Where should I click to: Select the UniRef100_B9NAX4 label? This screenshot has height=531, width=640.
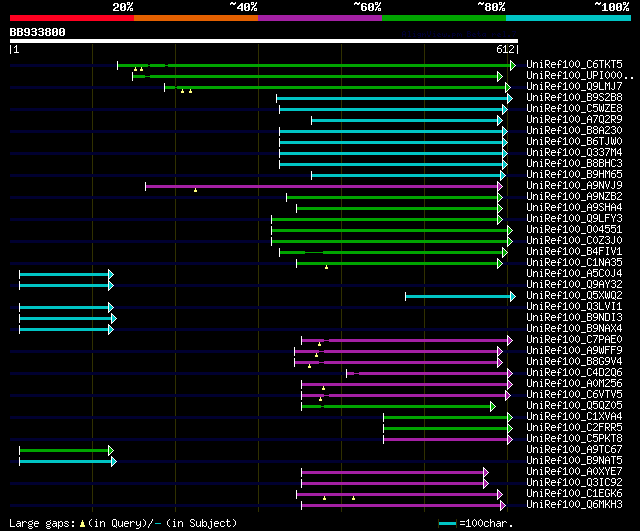574,329
